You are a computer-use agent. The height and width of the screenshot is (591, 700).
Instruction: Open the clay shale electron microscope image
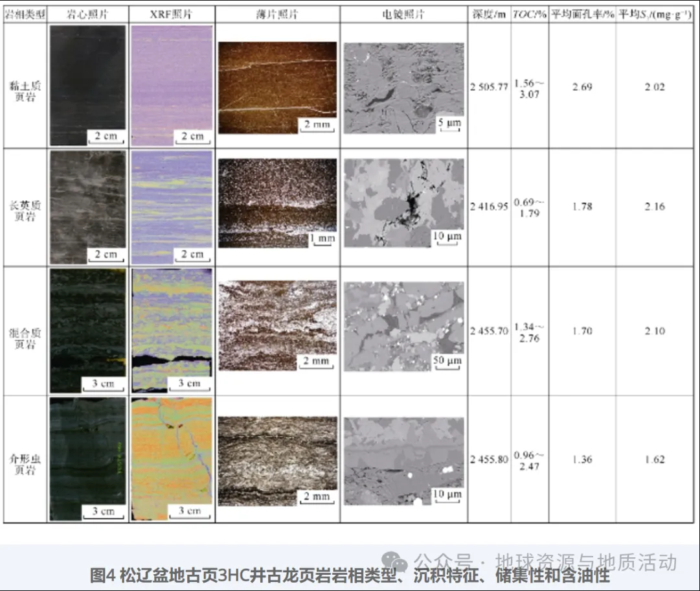click(403, 88)
